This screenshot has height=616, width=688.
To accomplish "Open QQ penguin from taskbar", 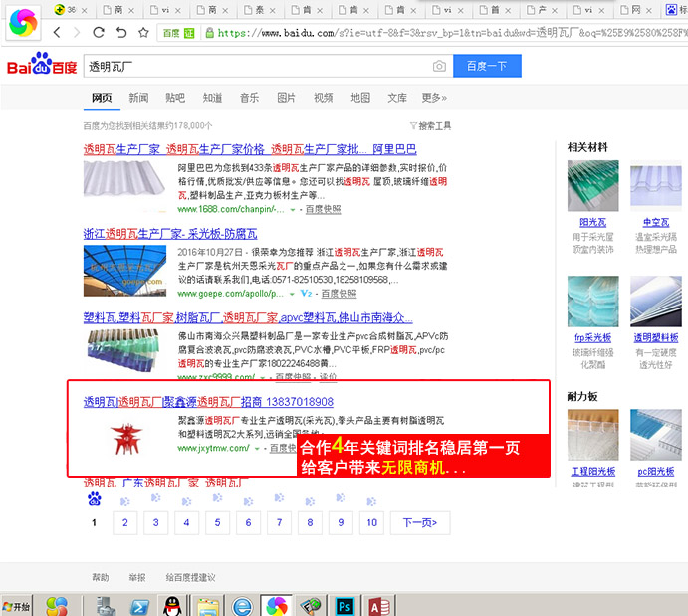I will coord(172,606).
